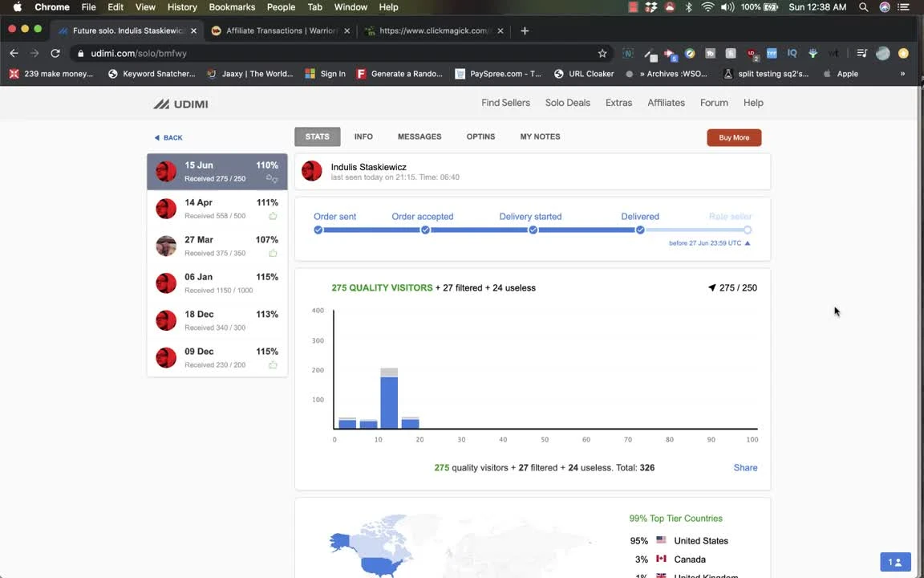Open the MESSAGES tab

click(419, 136)
